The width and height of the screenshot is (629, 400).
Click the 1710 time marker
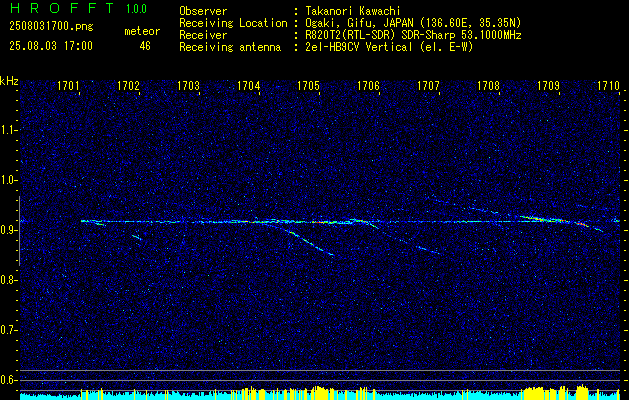[609, 86]
